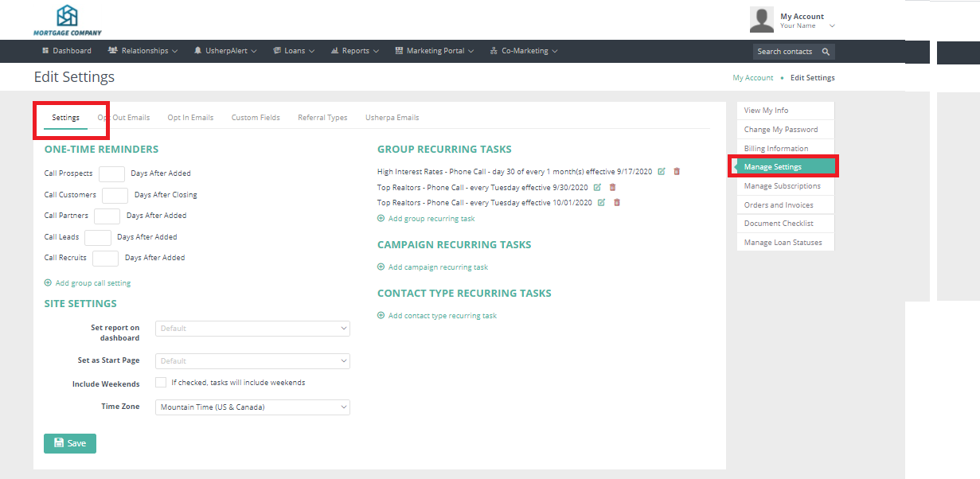Enable the Include Weekends checkbox
Viewport: 980px width, 479px height.
(161, 383)
